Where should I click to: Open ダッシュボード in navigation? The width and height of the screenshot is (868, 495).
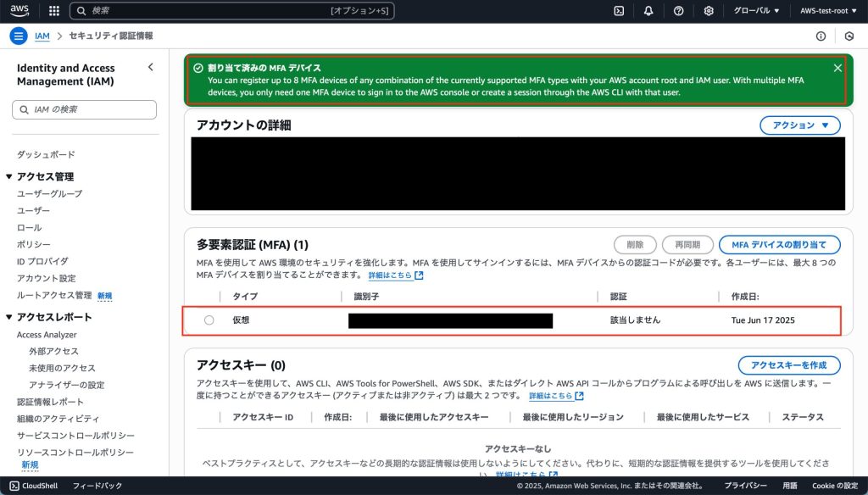(46, 154)
